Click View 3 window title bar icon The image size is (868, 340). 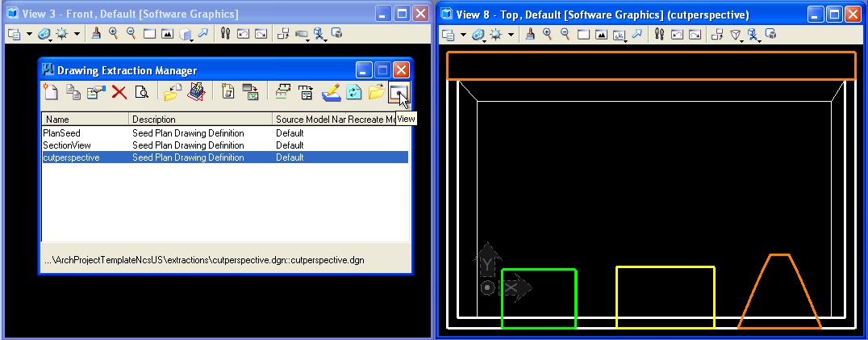(12, 13)
